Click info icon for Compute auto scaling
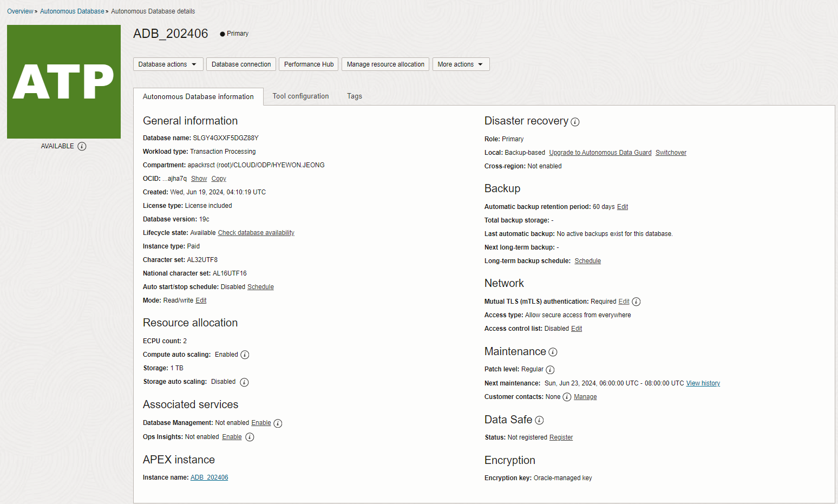Viewport: 838px width, 504px height. [x=245, y=355]
